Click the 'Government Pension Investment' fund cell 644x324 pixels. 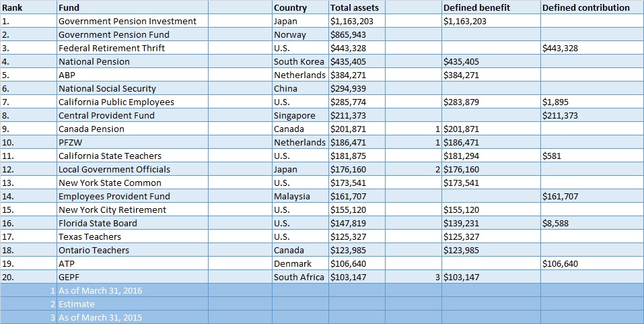coord(133,21)
